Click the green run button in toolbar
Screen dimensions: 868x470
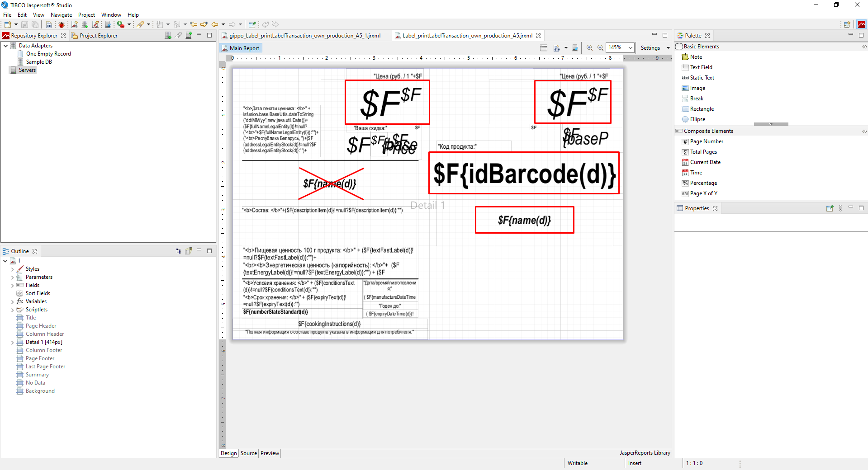point(120,24)
